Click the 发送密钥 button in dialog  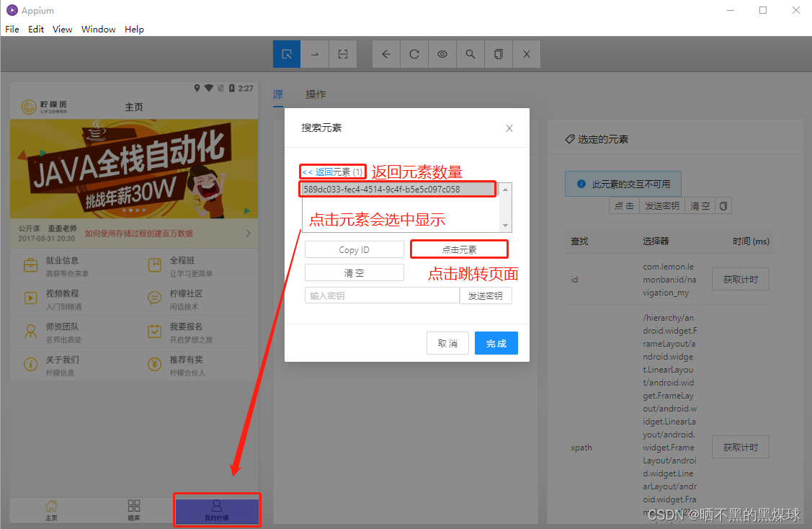486,295
